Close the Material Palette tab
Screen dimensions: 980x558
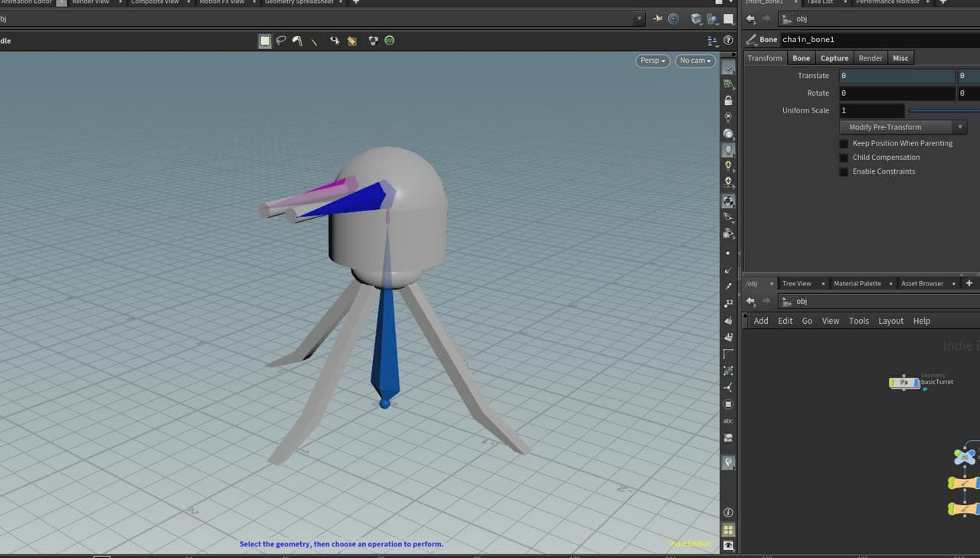[891, 283]
